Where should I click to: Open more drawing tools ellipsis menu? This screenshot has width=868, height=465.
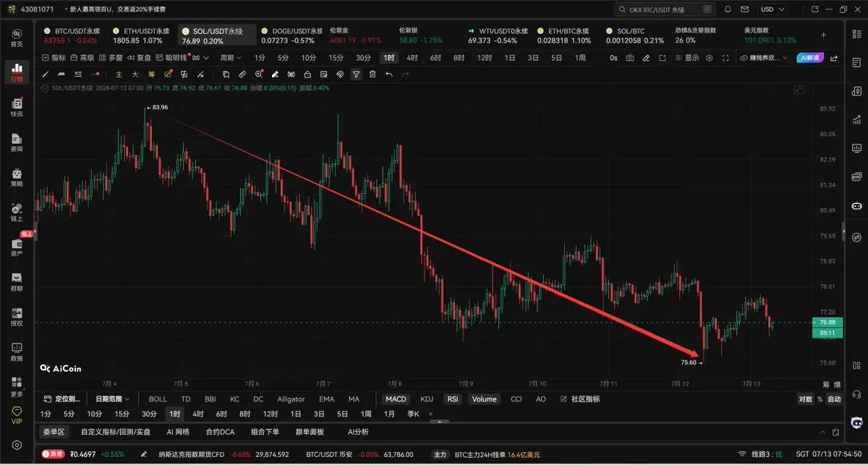click(95, 74)
